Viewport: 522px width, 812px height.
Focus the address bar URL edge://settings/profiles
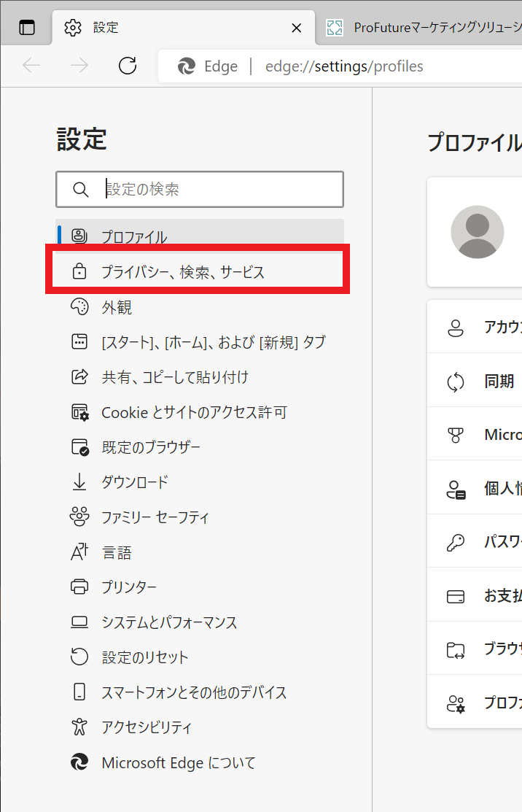[344, 66]
